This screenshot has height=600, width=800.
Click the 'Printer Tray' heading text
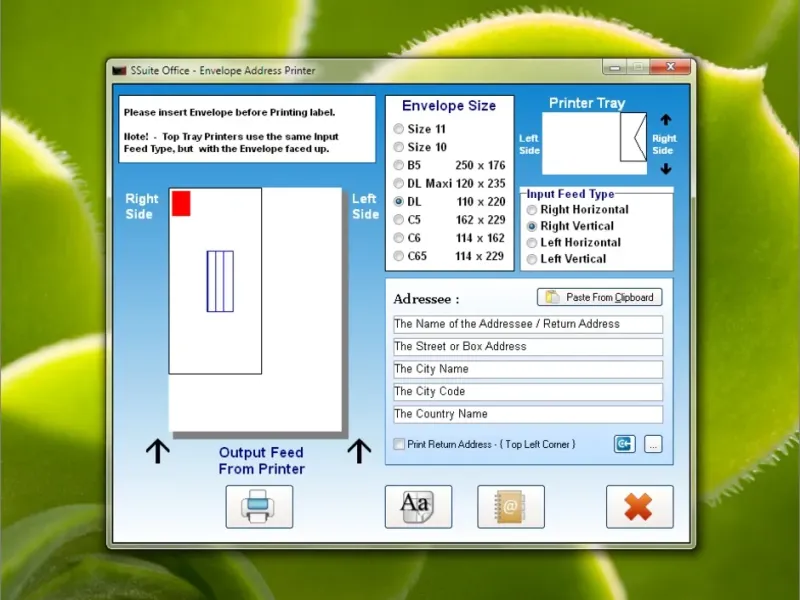pyautogui.click(x=587, y=103)
